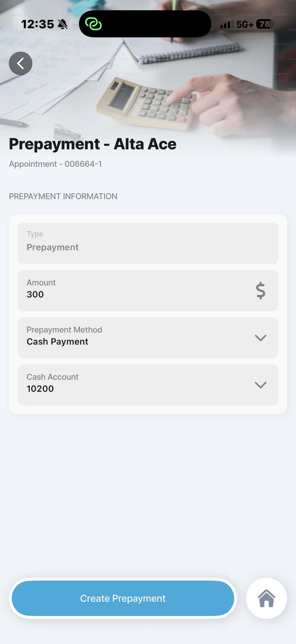This screenshot has height=644, width=296.
Task: Go to home via house icon
Action: coord(266,598)
